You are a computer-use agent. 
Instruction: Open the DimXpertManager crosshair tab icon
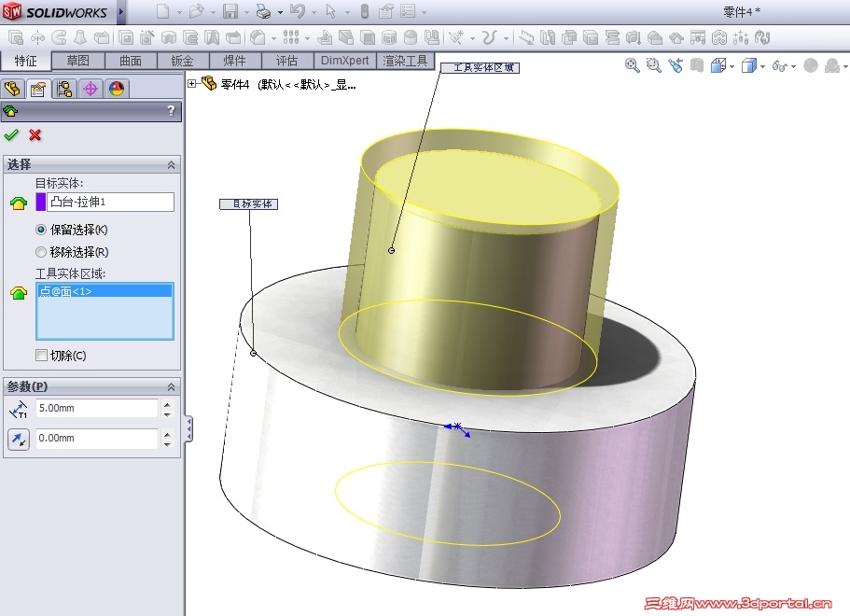91,89
